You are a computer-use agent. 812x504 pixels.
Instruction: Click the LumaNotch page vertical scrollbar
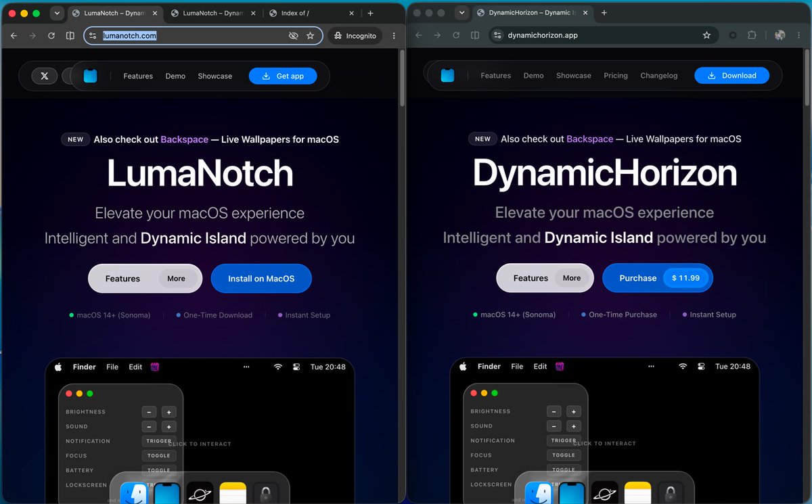click(403, 78)
